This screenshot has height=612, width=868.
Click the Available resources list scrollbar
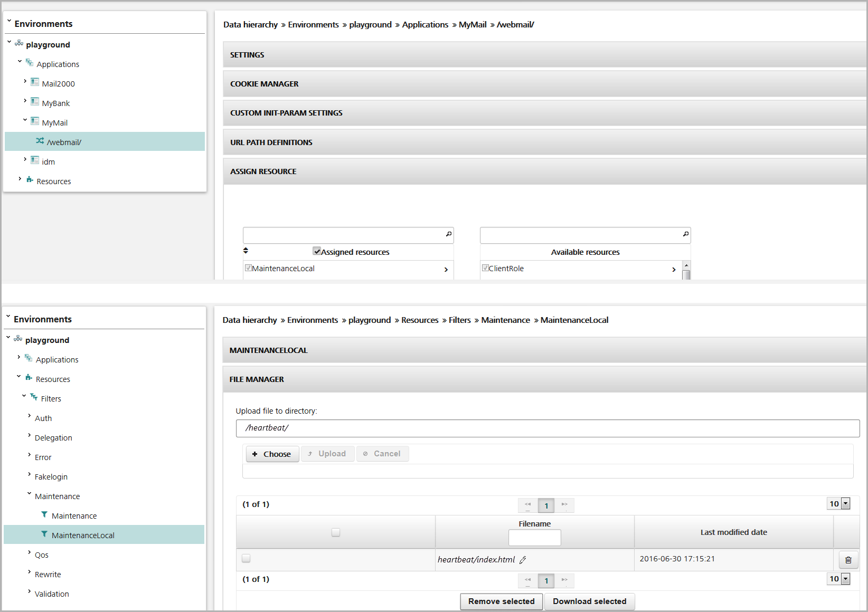pyautogui.click(x=686, y=270)
